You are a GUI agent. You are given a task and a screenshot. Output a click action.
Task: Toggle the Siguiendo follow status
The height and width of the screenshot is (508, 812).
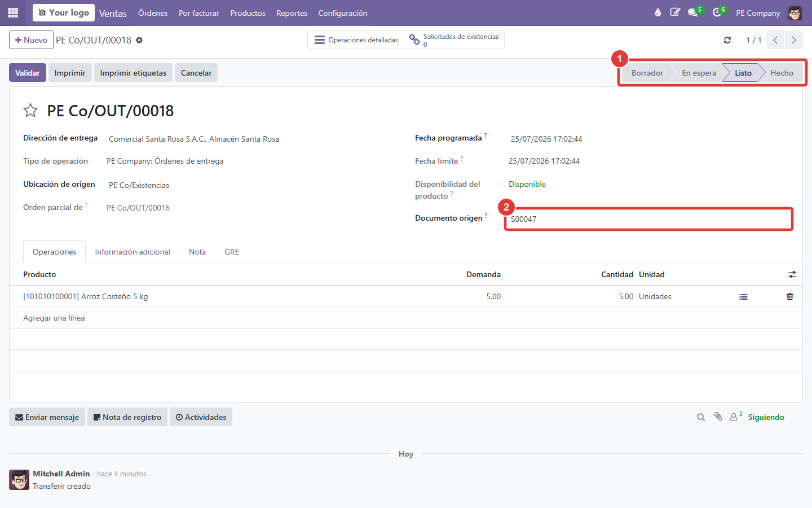[x=766, y=417]
